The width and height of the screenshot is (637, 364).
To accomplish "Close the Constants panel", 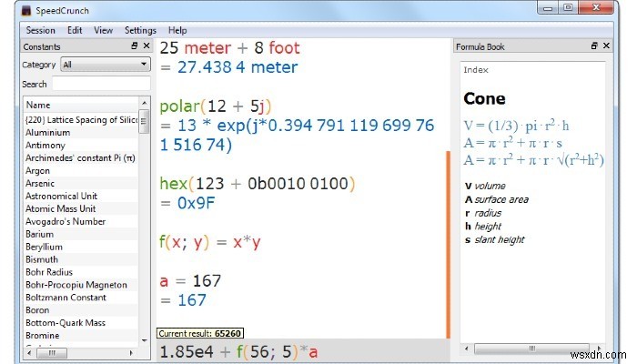I will pos(147,45).
